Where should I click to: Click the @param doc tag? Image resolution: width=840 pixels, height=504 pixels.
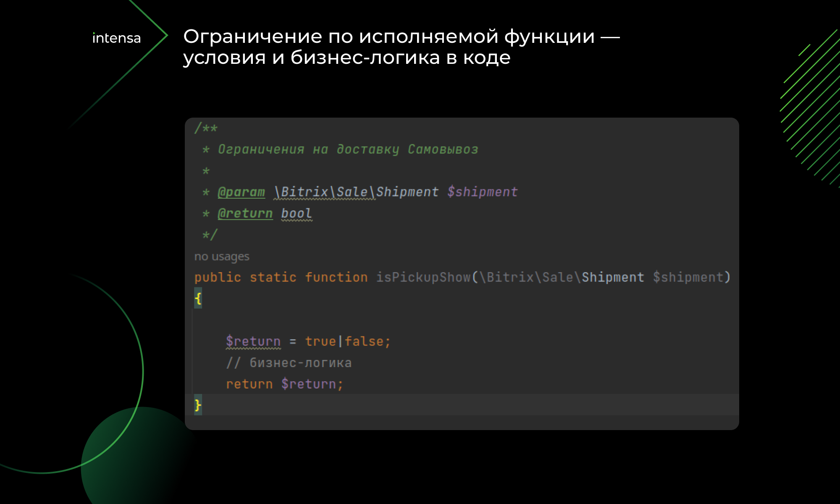[241, 192]
